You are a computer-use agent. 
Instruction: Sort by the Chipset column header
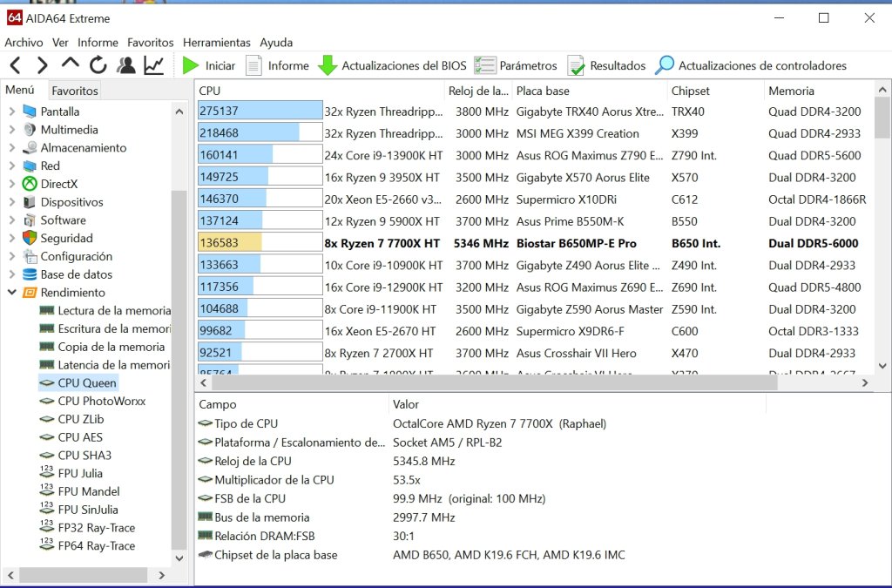715,91
